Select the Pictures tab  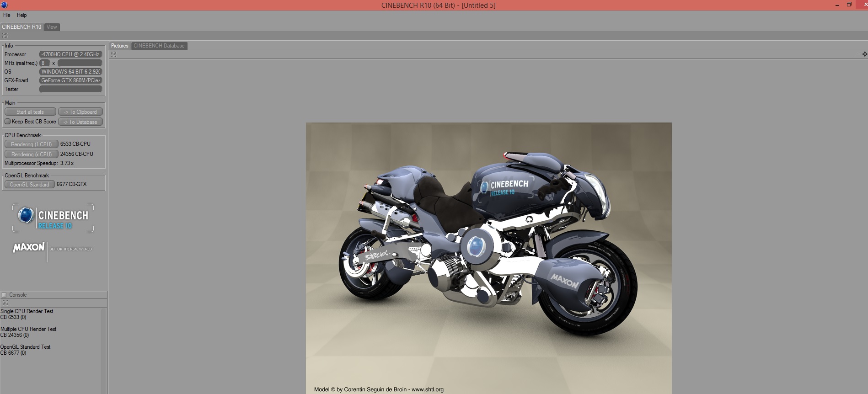click(119, 46)
